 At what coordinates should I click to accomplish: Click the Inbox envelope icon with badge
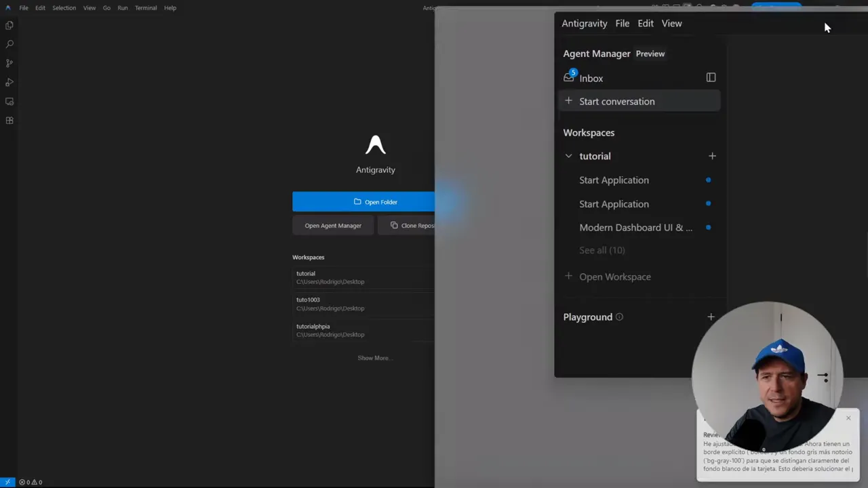(569, 77)
